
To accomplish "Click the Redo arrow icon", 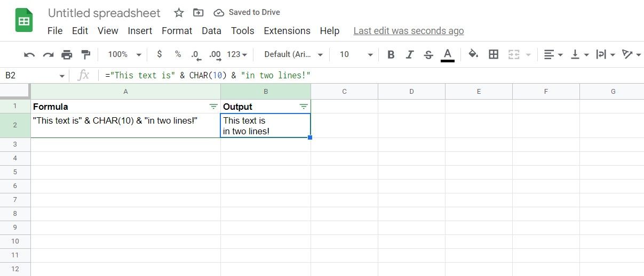I will tap(48, 54).
